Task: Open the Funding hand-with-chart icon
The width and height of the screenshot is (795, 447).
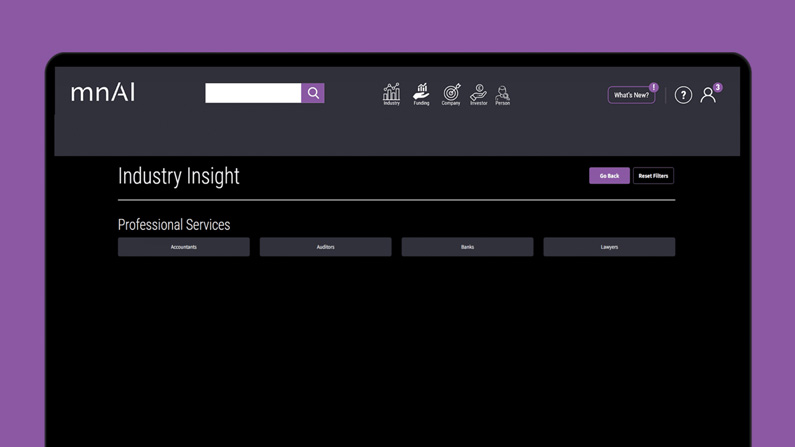Action: tap(421, 93)
